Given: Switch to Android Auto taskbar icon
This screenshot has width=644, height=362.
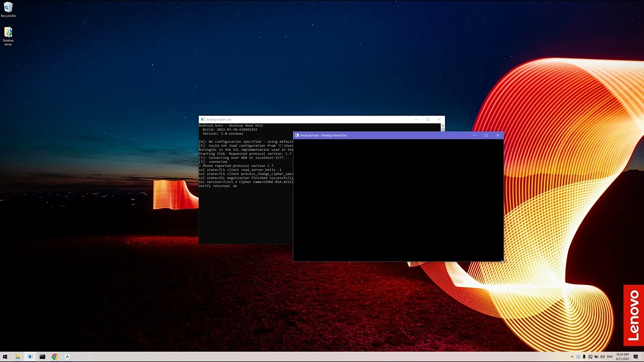Looking at the screenshot, I should (67, 357).
